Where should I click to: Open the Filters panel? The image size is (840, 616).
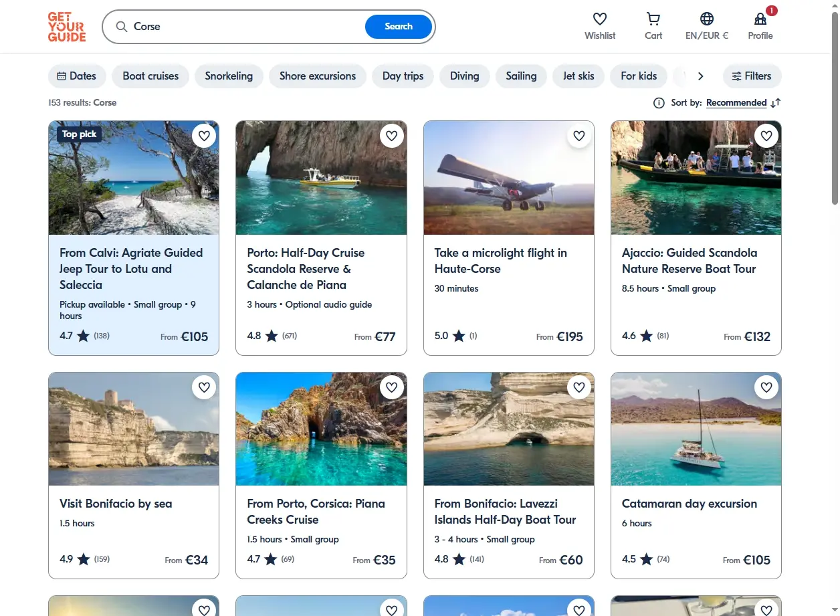(752, 76)
